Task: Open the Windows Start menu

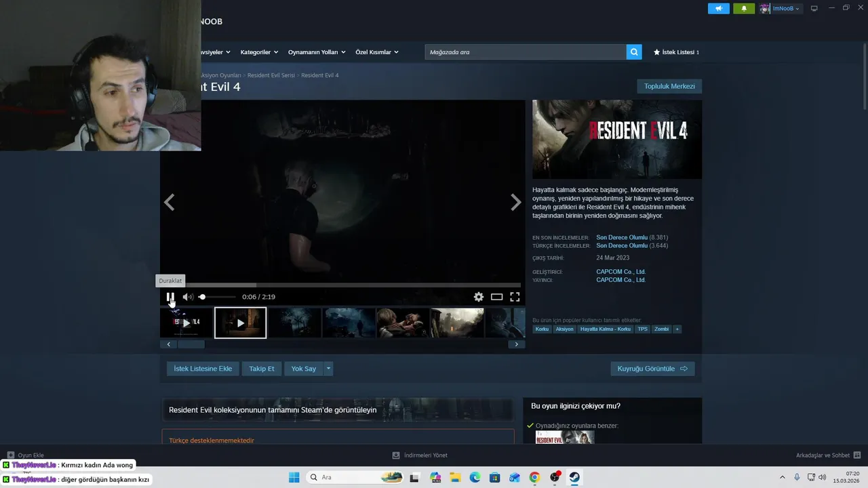Action: (294, 477)
